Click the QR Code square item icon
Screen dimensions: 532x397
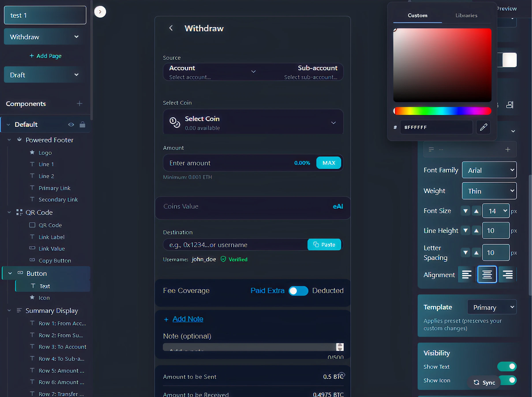(32, 225)
